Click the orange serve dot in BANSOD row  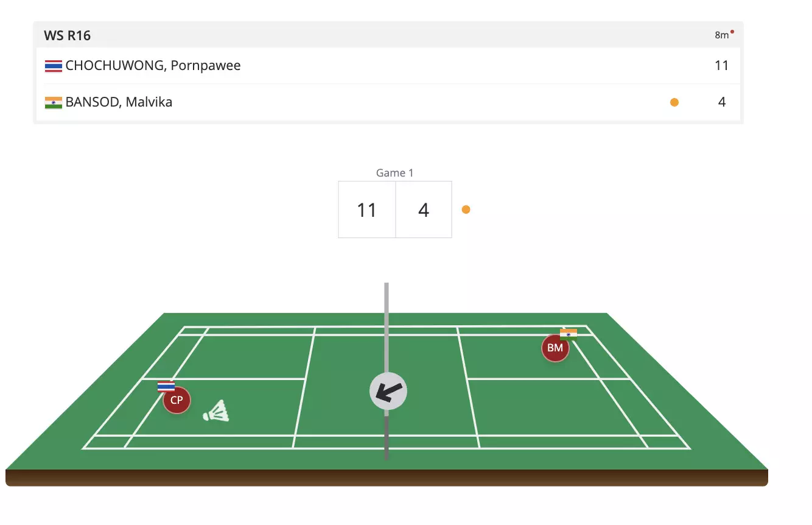[x=674, y=102]
